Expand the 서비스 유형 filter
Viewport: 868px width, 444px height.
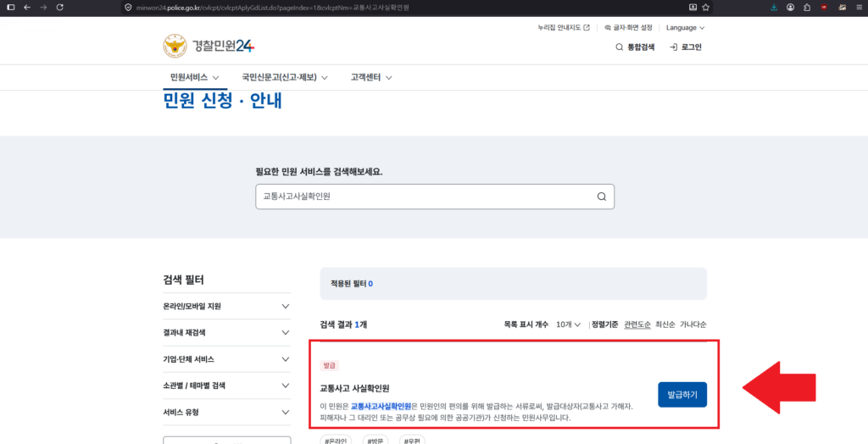pyautogui.click(x=226, y=413)
